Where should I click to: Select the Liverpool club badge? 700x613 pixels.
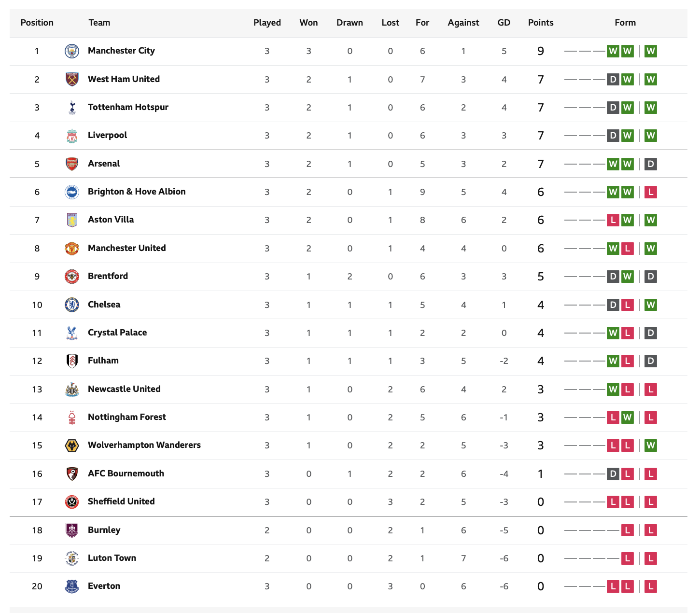[x=72, y=136]
